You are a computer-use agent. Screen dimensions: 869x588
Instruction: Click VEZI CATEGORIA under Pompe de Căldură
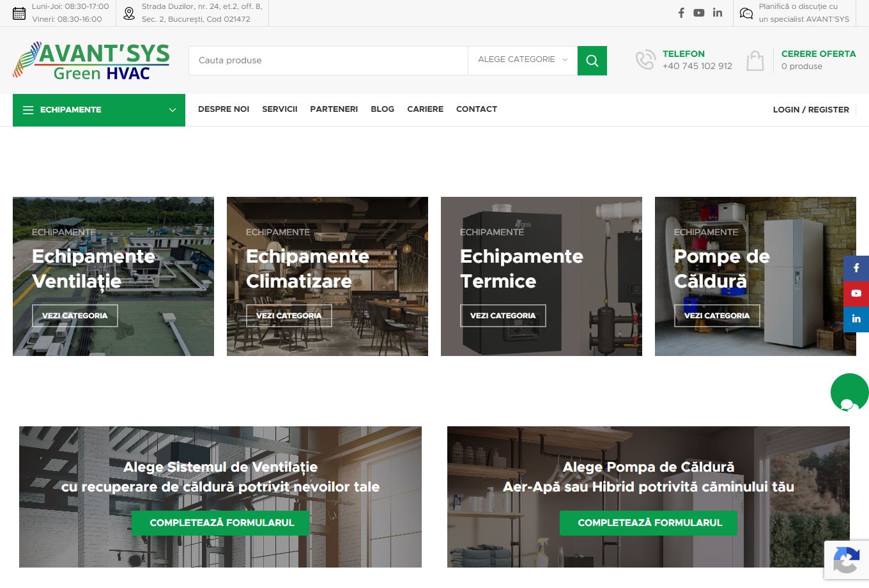point(717,316)
